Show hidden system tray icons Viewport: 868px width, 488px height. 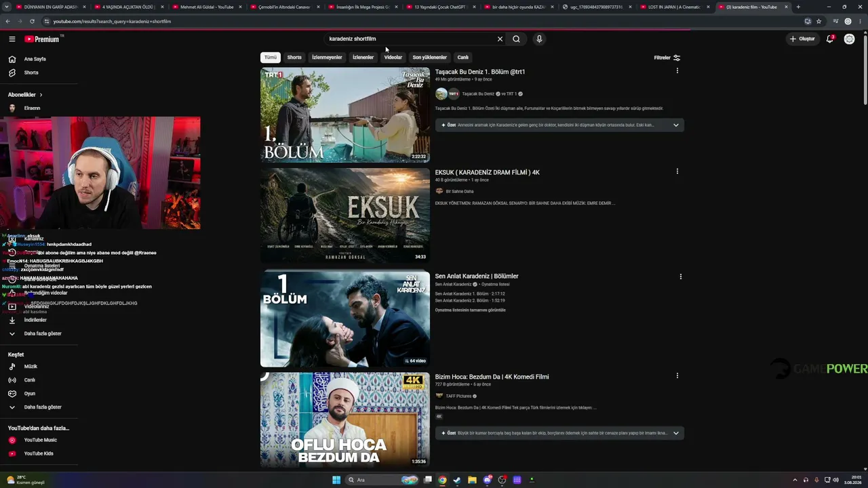(795, 480)
